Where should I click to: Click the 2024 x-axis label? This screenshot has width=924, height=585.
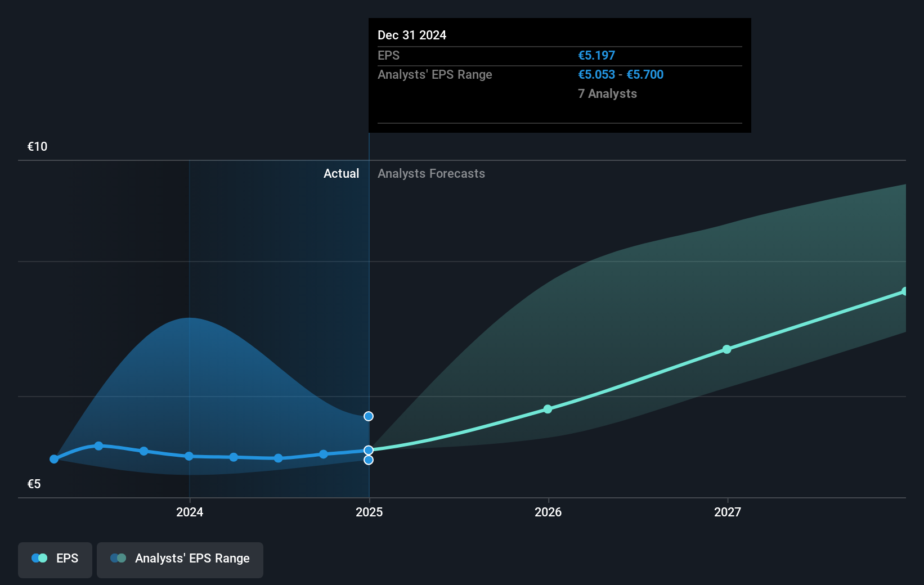pos(190,512)
